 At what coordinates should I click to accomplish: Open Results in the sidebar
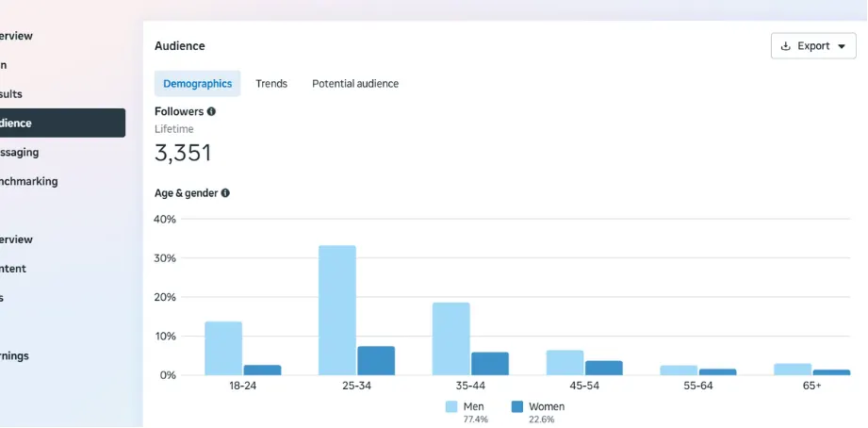(x=11, y=94)
